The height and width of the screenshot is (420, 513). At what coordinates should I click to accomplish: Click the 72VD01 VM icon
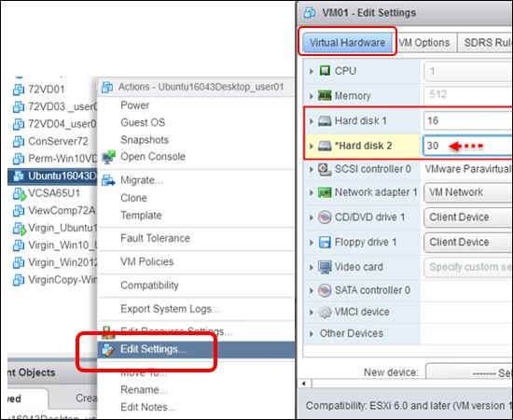(x=19, y=90)
